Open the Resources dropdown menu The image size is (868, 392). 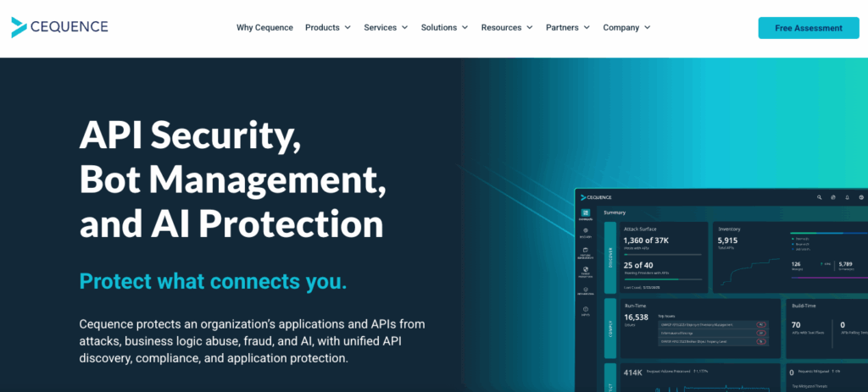point(507,27)
